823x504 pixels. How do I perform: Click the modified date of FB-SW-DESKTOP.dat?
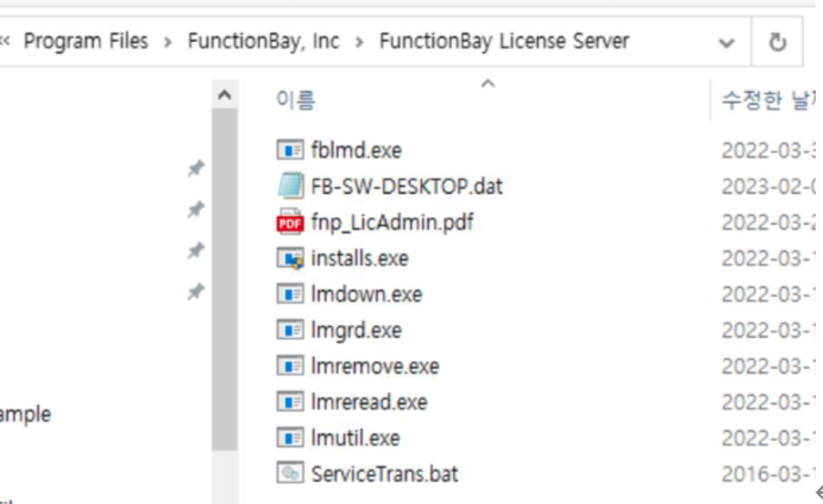769,186
